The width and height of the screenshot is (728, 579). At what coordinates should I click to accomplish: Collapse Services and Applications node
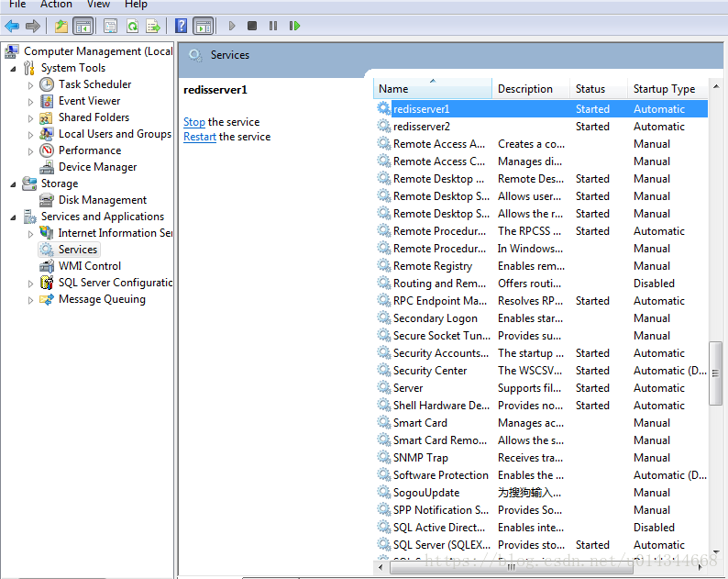[x=13, y=217]
